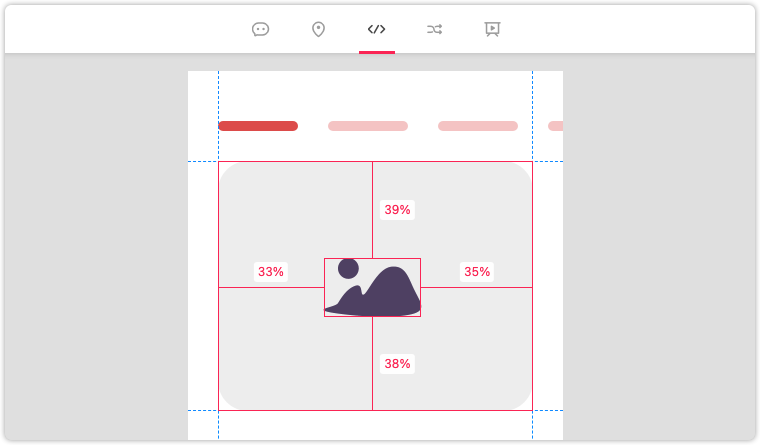Click the dark circle sun in image placeholder
Screen dimensions: 760x445
(x=348, y=269)
